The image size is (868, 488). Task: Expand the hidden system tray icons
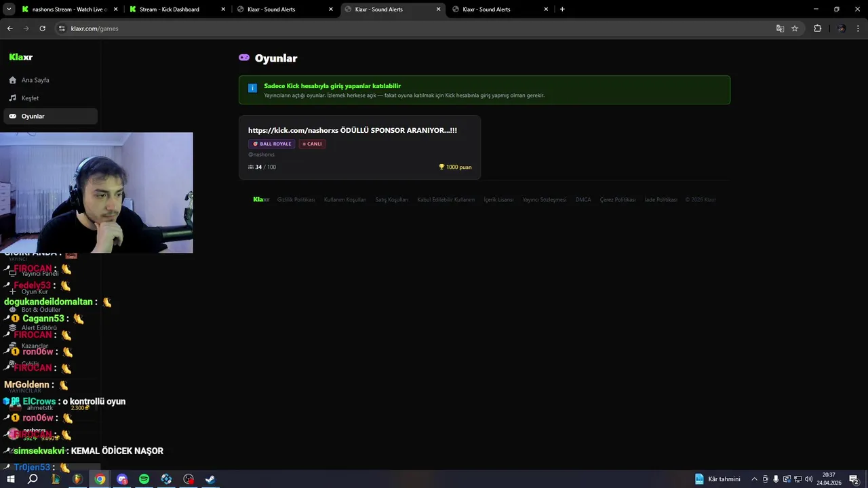pyautogui.click(x=754, y=479)
